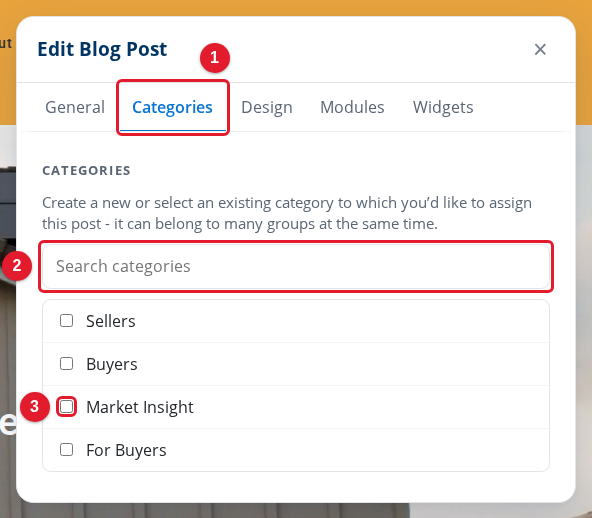Select the For Buyers checkbox
The image size is (592, 518).
click(x=66, y=450)
